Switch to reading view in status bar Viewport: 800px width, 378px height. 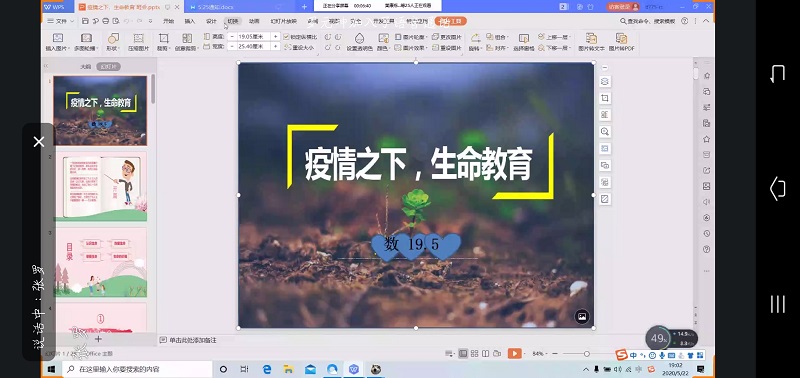(486, 354)
